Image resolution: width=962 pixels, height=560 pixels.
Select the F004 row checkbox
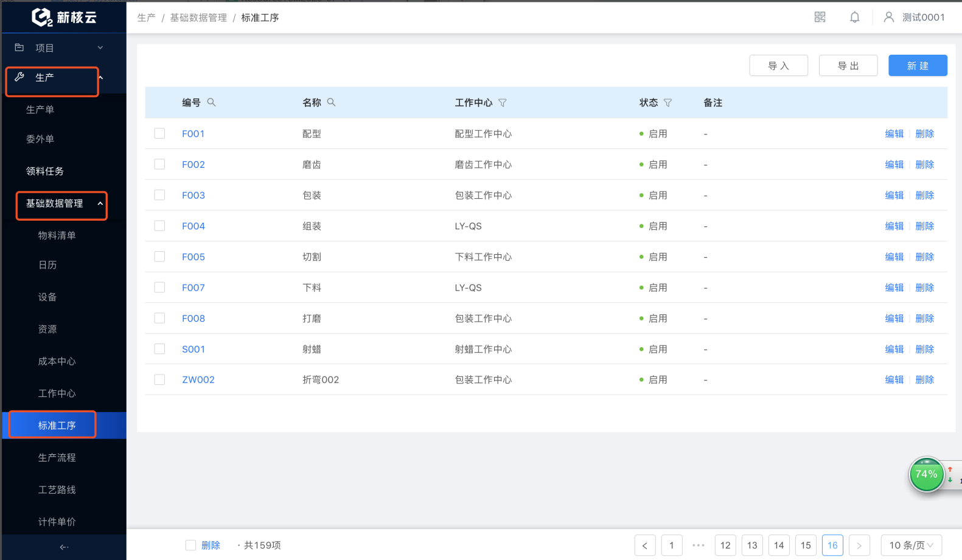159,226
